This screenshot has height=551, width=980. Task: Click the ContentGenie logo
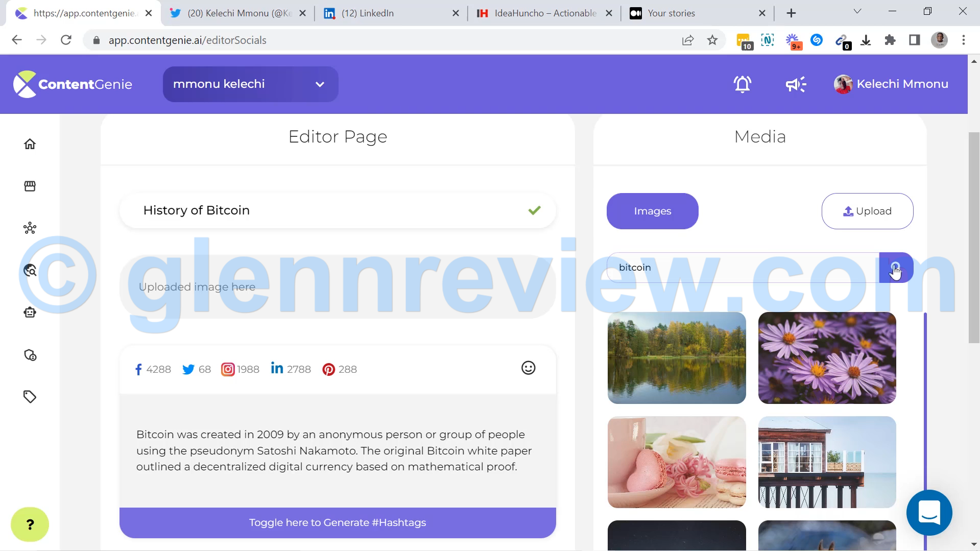coord(73,84)
